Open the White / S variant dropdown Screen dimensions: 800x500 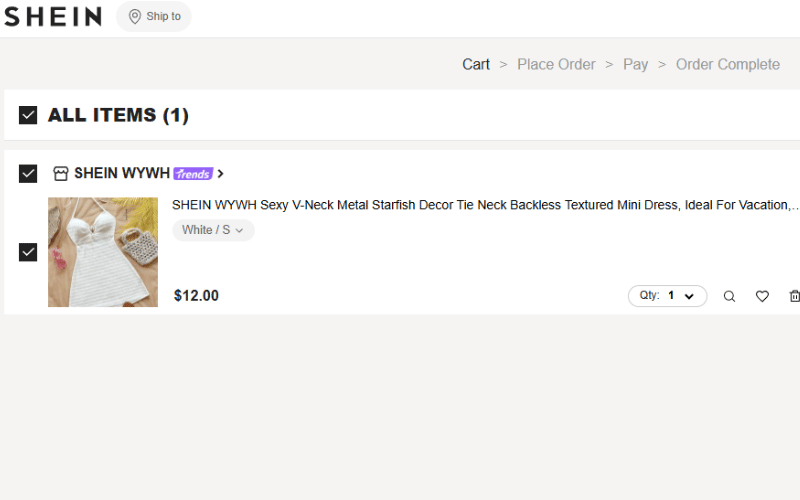(213, 230)
